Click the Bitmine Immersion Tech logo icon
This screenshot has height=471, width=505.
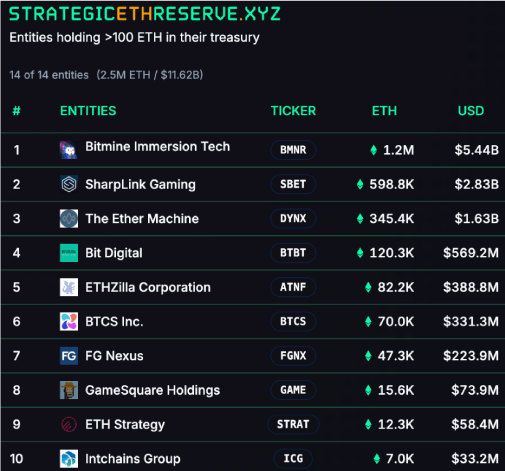click(x=69, y=150)
